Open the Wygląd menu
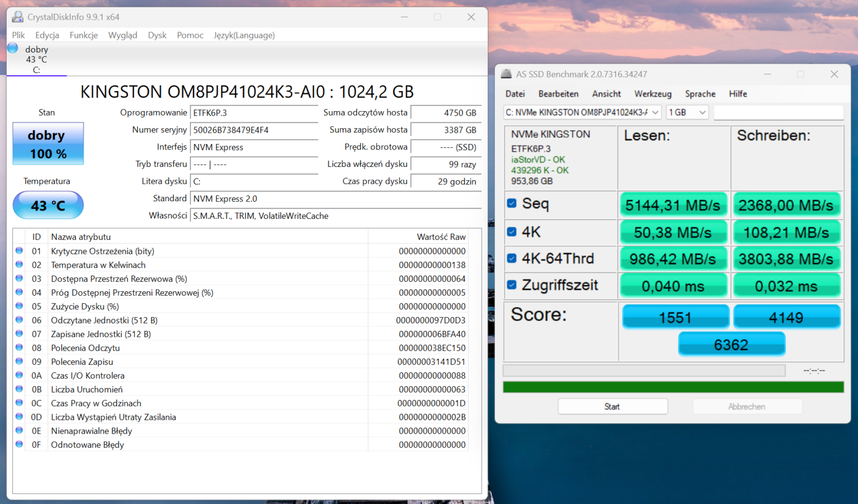This screenshot has width=858, height=504. (x=122, y=35)
